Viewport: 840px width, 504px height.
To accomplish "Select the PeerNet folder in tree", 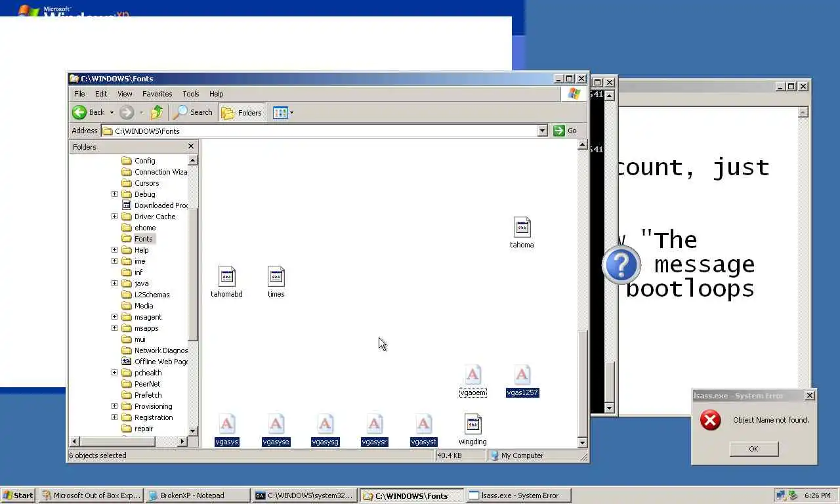I will (x=147, y=384).
